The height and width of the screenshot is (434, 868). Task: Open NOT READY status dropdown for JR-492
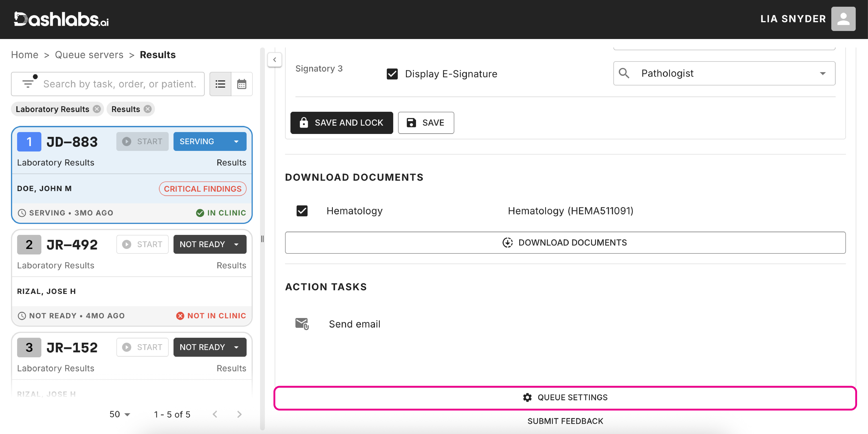(236, 244)
